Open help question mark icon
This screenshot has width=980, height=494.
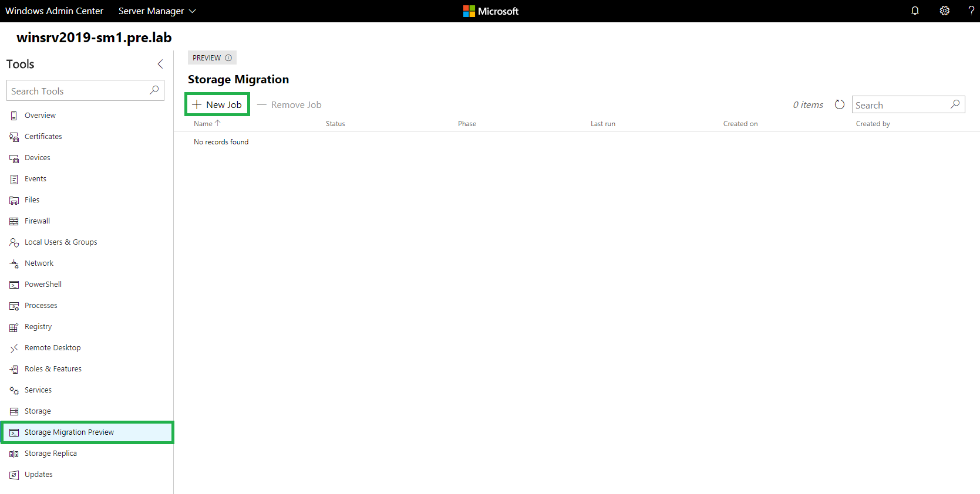pyautogui.click(x=971, y=11)
